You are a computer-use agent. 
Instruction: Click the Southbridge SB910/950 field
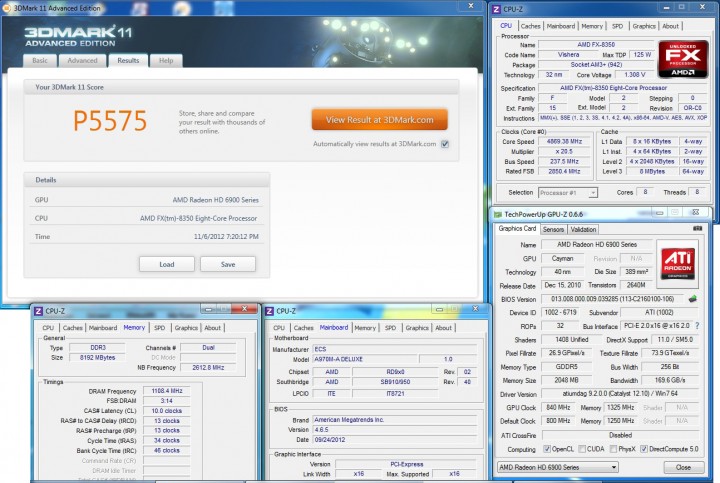[x=395, y=382]
